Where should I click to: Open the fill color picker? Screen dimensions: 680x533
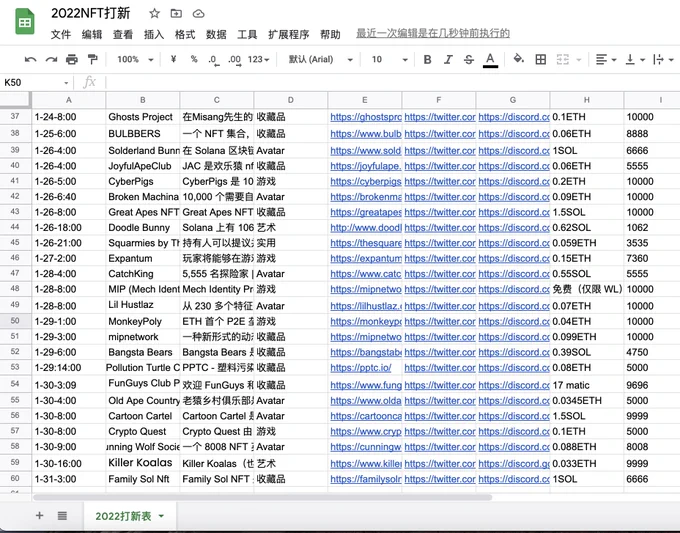pyautogui.click(x=519, y=59)
